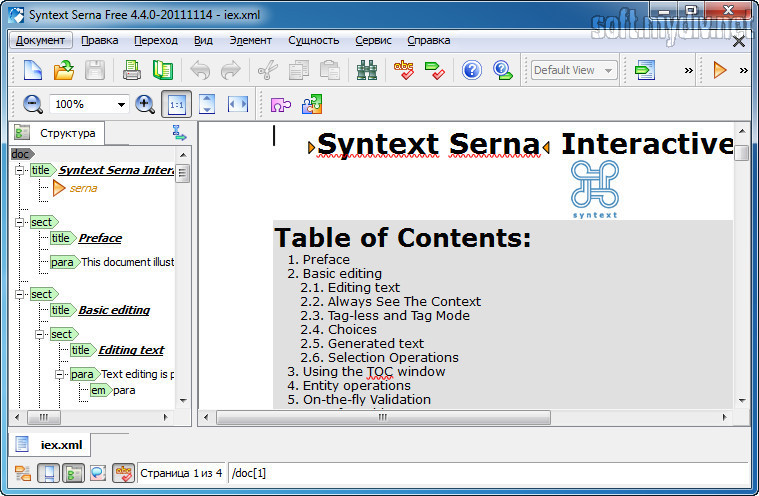Copy selection with the copy icon
The image size is (759, 496).
[x=299, y=70]
